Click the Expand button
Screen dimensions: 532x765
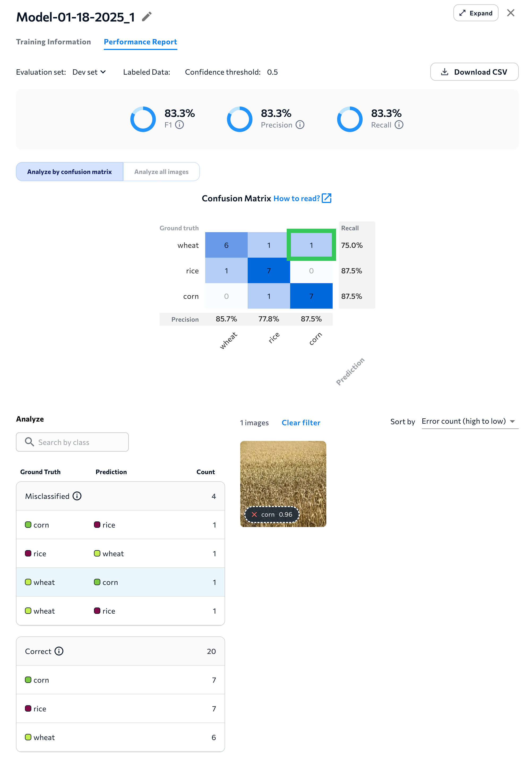[476, 13]
